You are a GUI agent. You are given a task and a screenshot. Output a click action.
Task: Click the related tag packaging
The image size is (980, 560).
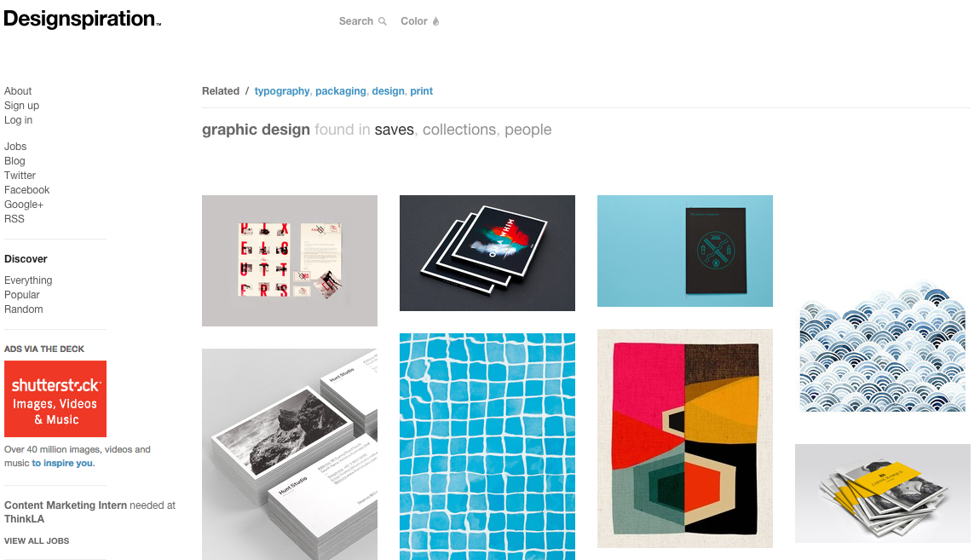click(x=341, y=91)
